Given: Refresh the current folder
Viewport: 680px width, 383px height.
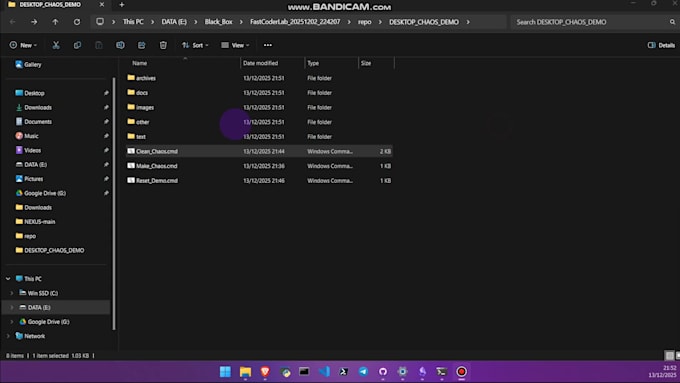Looking at the screenshot, I should click(77, 22).
